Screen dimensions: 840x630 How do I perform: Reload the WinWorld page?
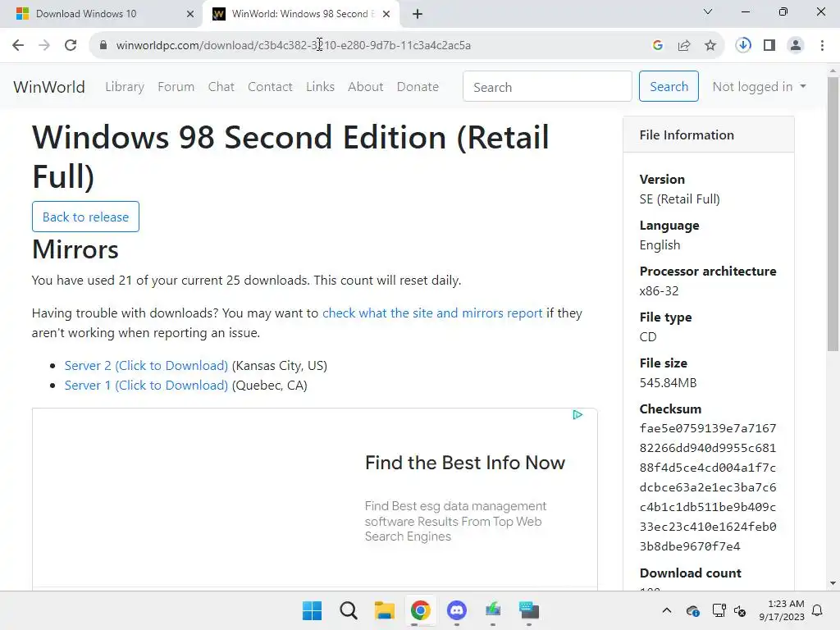point(71,45)
